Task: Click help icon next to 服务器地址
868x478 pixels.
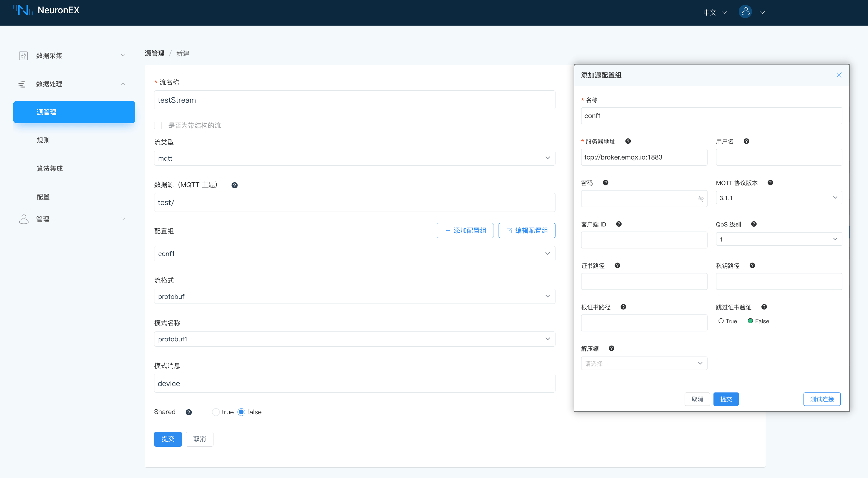Action: 628,141
